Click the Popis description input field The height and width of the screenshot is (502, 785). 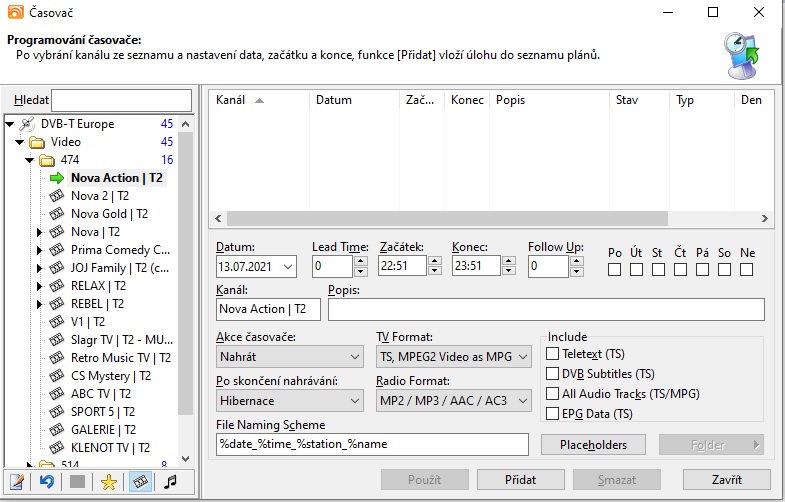pos(546,310)
